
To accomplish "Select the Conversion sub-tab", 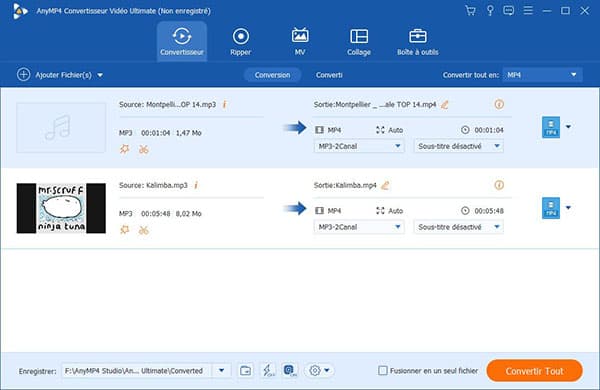I will pos(272,75).
